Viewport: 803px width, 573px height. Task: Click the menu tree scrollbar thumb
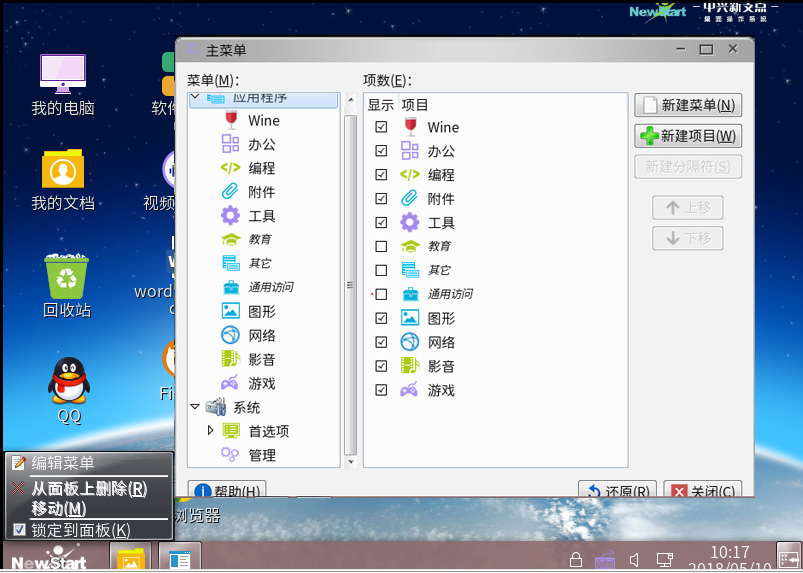pyautogui.click(x=351, y=285)
